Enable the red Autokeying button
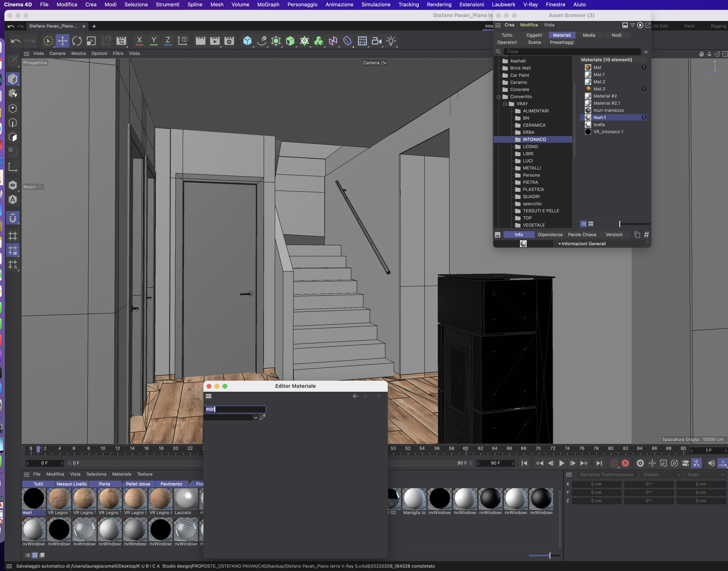Viewport: 728px width, 571px height. coord(625,463)
